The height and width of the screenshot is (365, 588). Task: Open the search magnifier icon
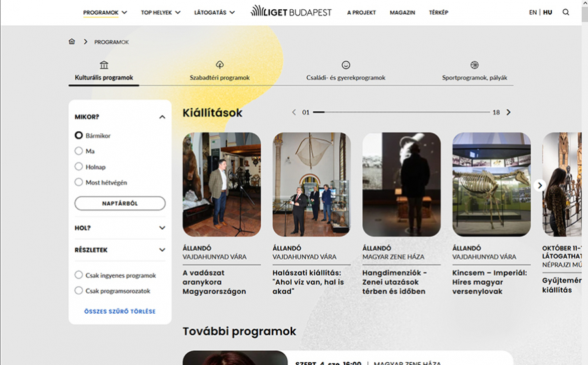[565, 13]
